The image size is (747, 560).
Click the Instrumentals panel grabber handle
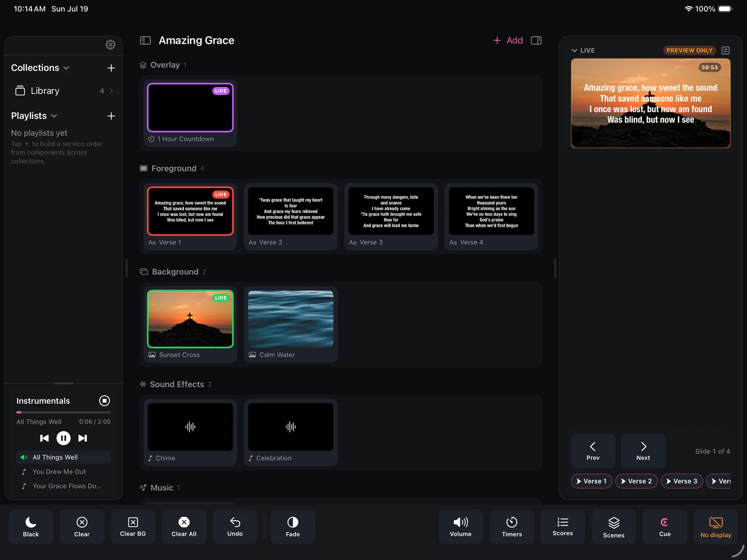click(63, 383)
